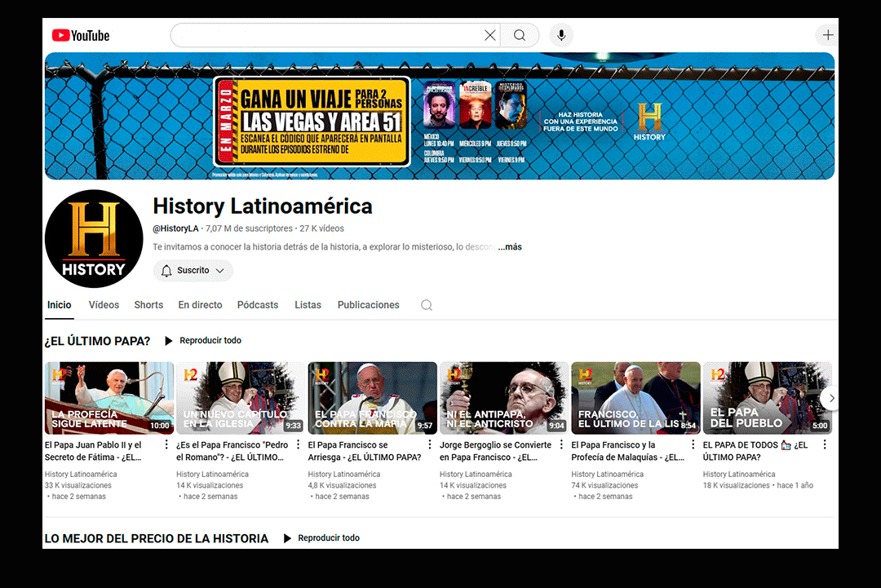Open options menu for 'Pedro el Romano' video
881x588 pixels.
click(298, 444)
